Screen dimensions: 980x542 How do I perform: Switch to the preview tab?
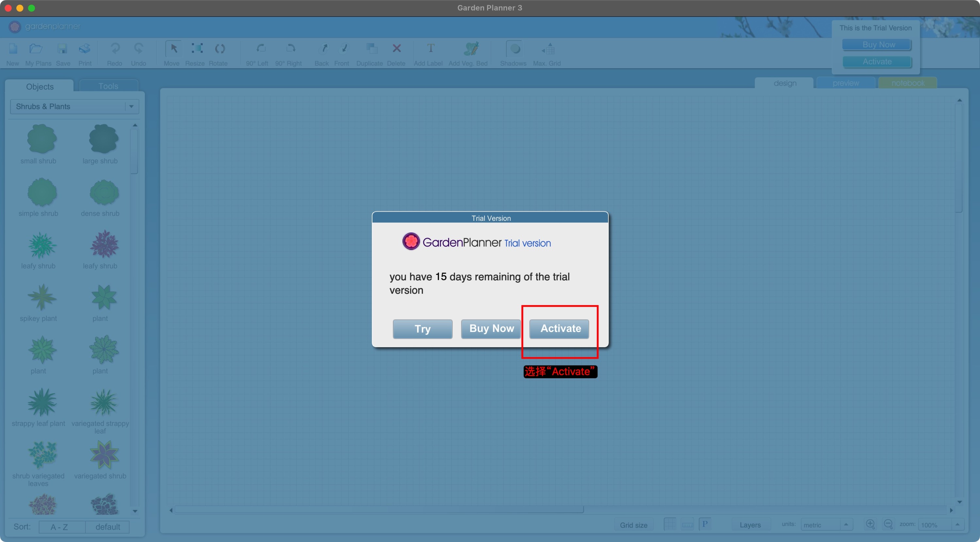[845, 83]
